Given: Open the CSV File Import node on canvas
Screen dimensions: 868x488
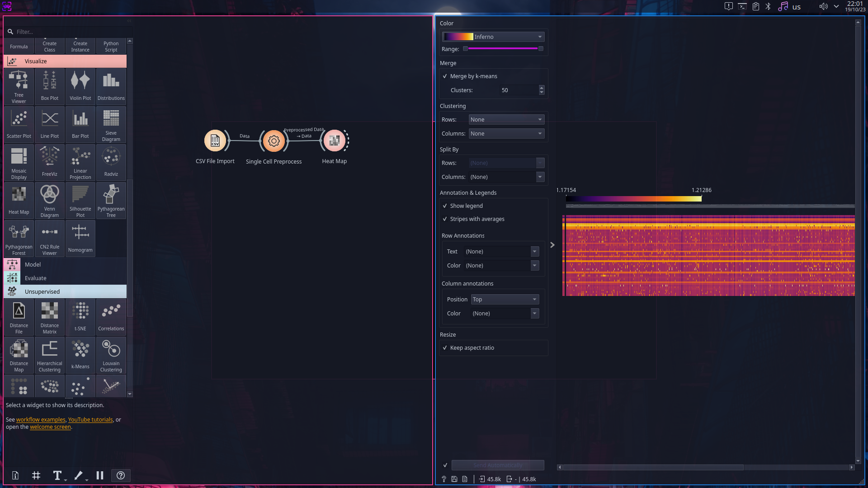Looking at the screenshot, I should coord(215,141).
